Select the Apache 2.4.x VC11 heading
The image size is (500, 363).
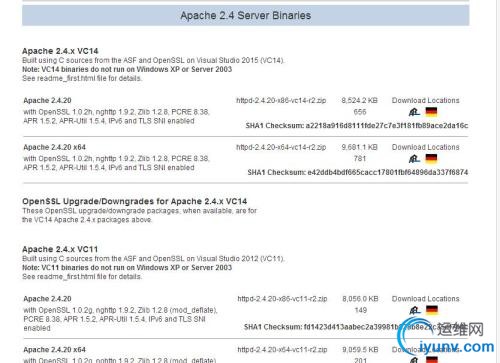(60, 249)
